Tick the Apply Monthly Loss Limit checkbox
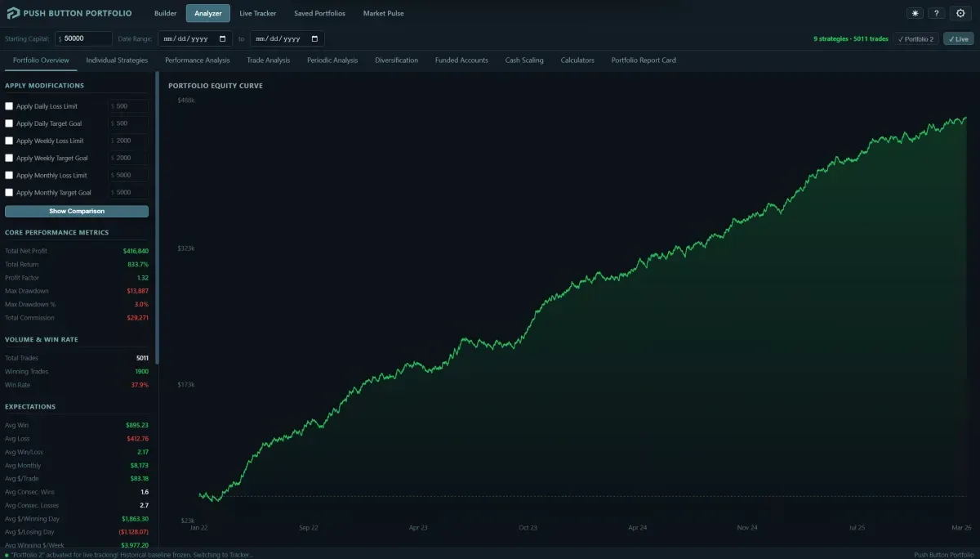The height and width of the screenshot is (559, 980). point(9,175)
